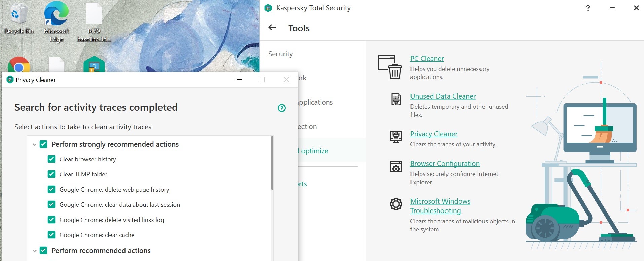Select the blank file icon beside Chrome

(57, 65)
